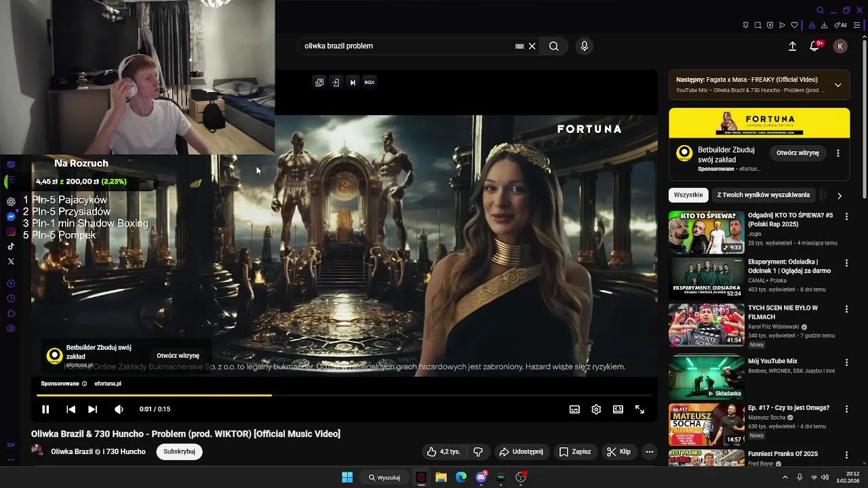Open TikTok in Opera sidebar

click(11, 247)
